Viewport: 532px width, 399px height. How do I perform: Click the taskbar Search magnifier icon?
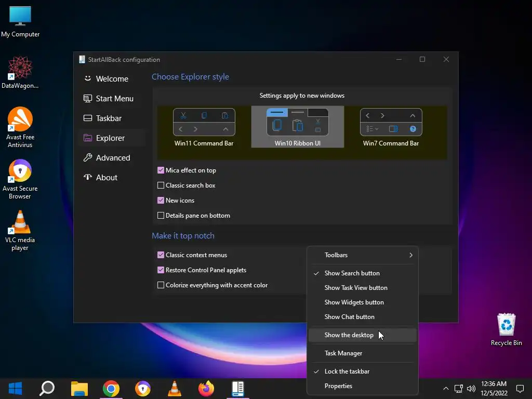(x=47, y=389)
